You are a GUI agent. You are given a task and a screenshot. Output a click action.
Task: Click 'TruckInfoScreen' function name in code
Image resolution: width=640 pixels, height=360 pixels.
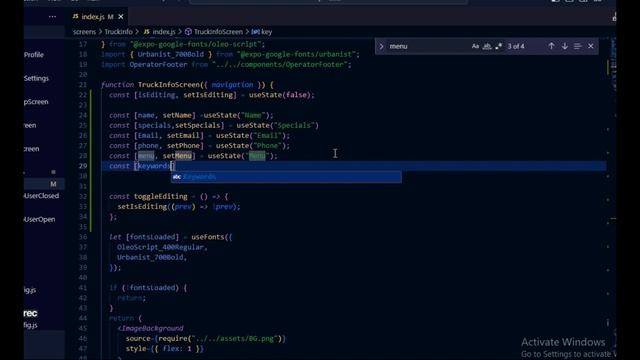(x=169, y=85)
